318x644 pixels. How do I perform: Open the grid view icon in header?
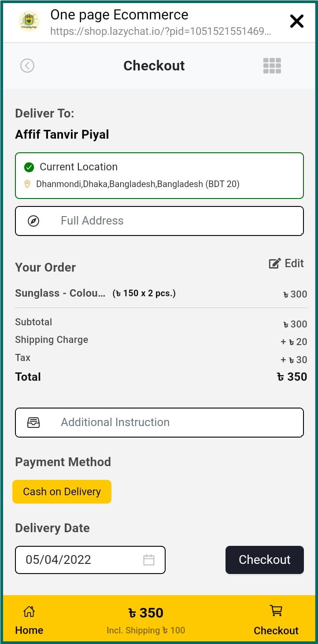272,66
